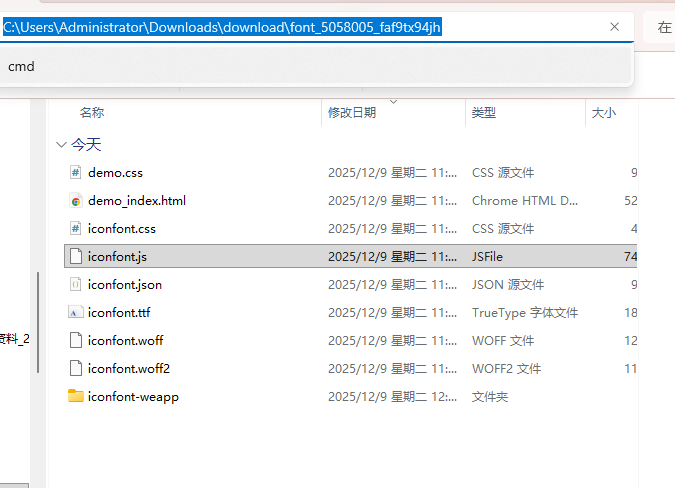The width and height of the screenshot is (675, 488).
Task: Select the file name iconfont.json
Action: (125, 285)
